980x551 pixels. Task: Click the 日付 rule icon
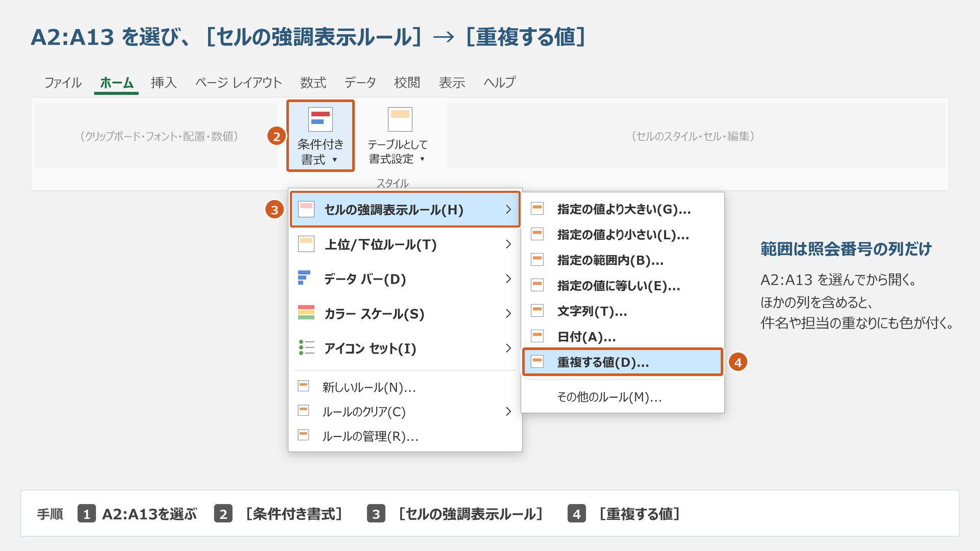click(537, 336)
